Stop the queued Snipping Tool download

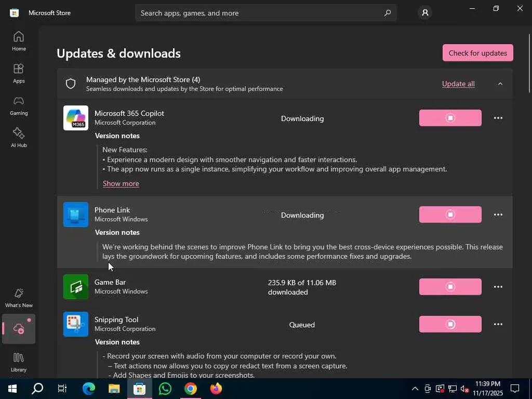450,324
